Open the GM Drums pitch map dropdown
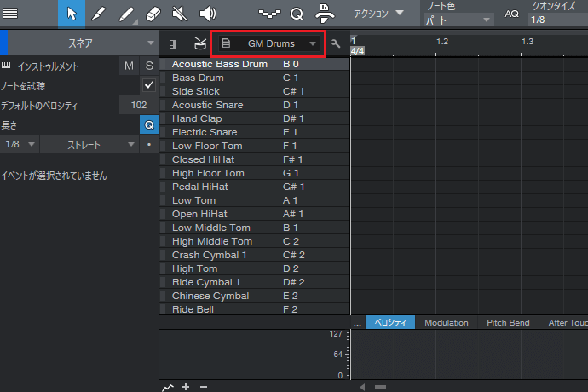This screenshot has height=392, width=588. (x=269, y=43)
